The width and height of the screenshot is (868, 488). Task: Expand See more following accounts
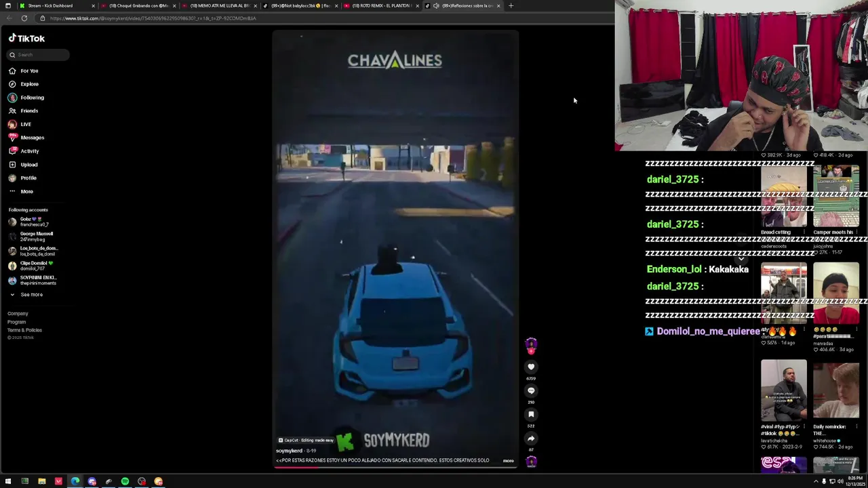(x=26, y=295)
